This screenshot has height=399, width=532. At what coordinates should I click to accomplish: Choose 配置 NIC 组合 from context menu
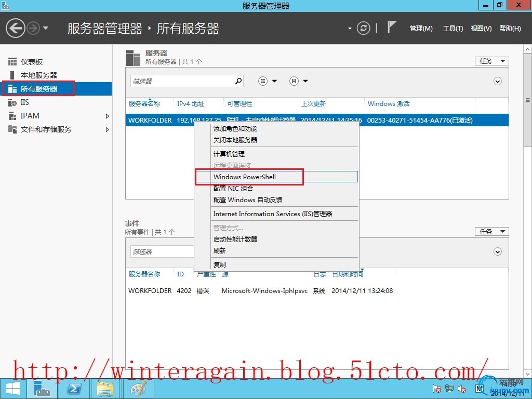point(233,188)
